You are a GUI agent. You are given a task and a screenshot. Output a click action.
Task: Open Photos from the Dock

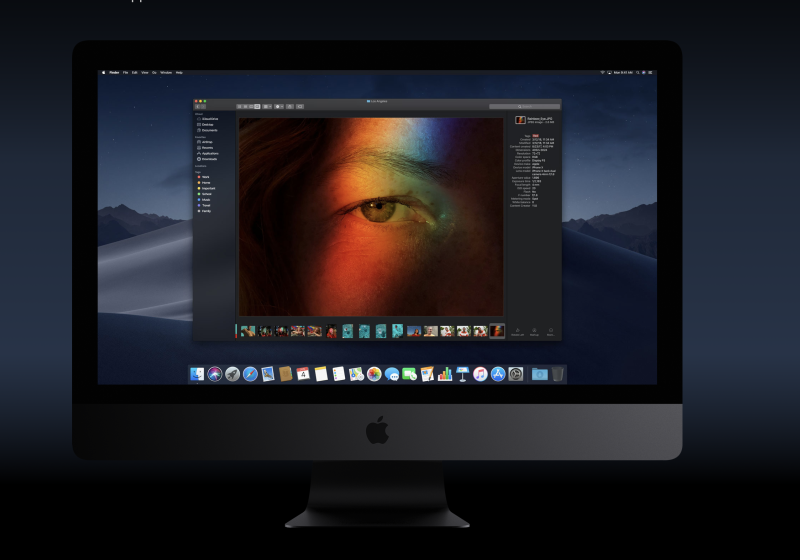374,374
